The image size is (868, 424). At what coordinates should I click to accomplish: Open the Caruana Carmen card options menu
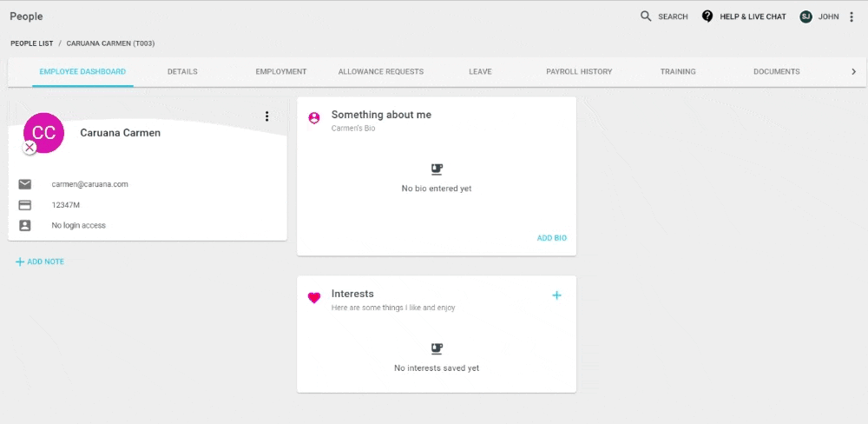click(266, 116)
